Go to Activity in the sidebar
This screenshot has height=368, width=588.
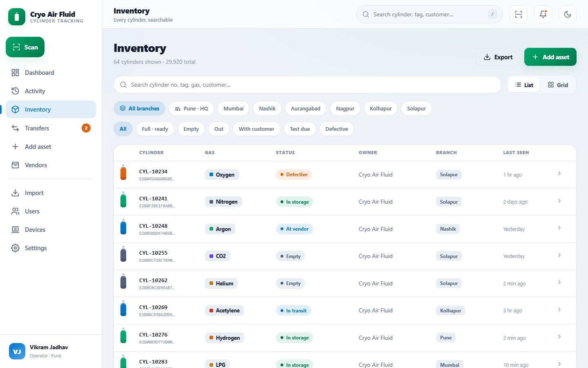click(51, 91)
